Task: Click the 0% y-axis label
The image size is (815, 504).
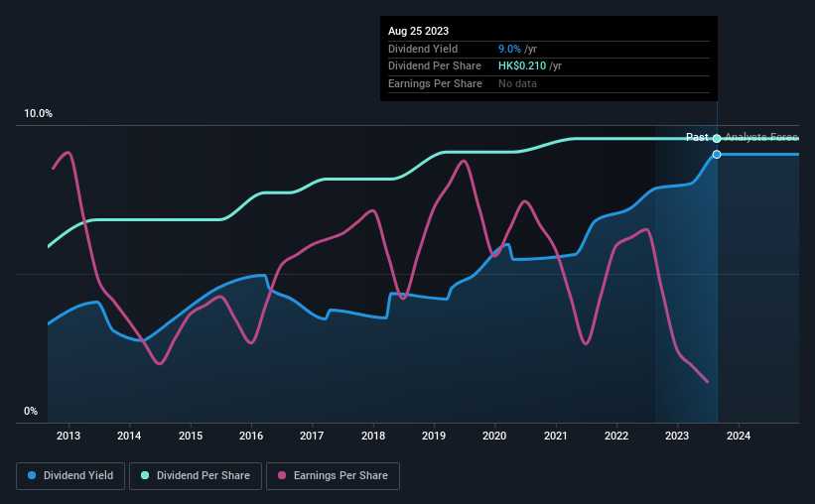Action: [31, 411]
